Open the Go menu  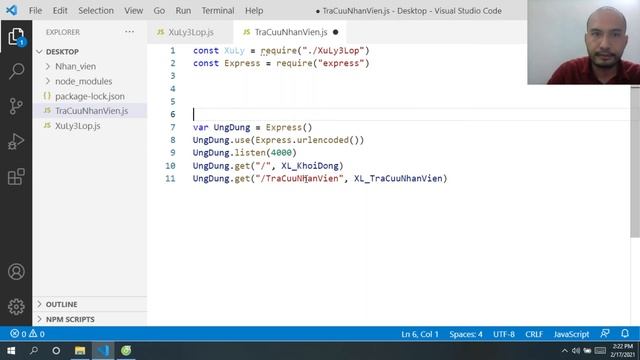[x=159, y=11]
